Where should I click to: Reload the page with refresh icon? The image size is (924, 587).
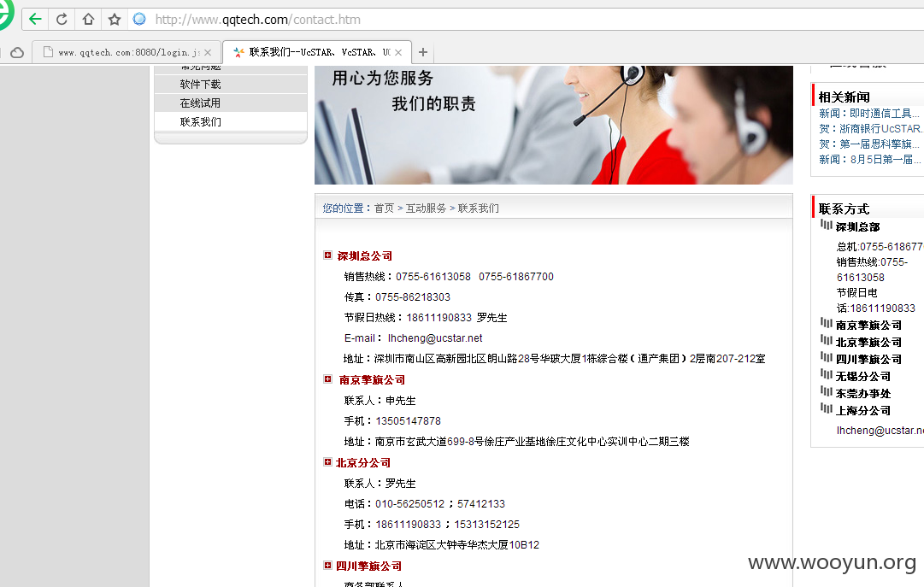(x=62, y=20)
